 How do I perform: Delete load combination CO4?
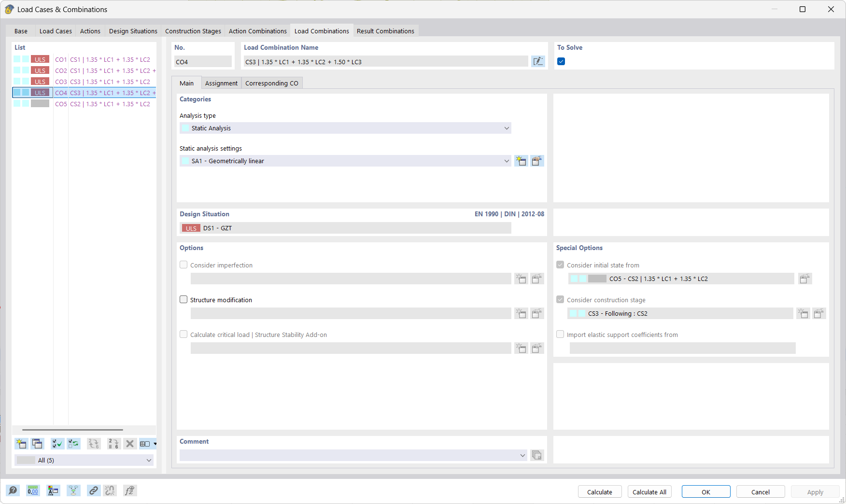(129, 444)
